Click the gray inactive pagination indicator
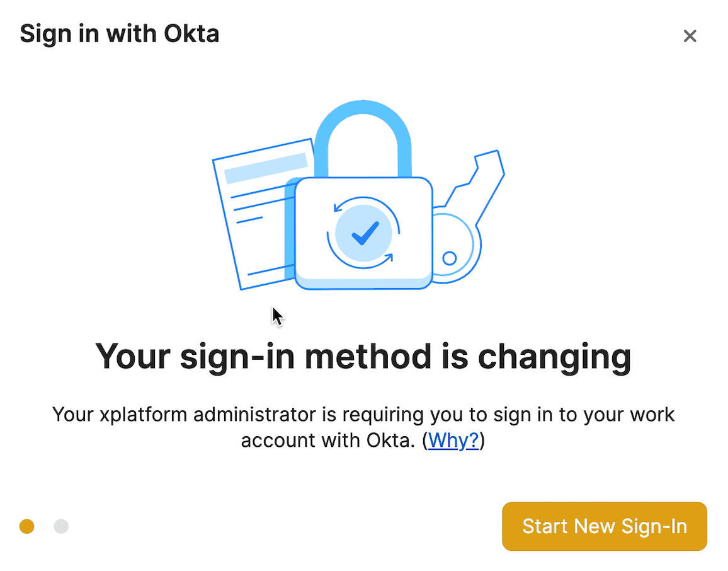This screenshot has width=728, height=571. click(x=60, y=526)
